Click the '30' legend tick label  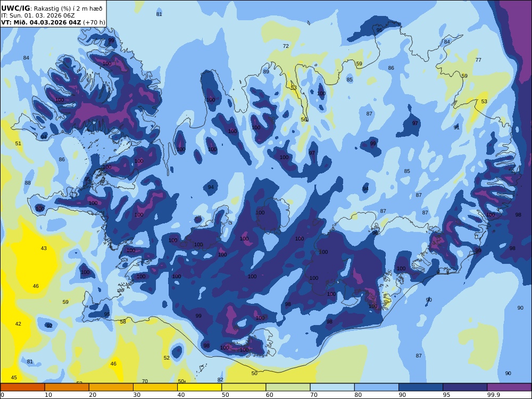(x=137, y=395)
